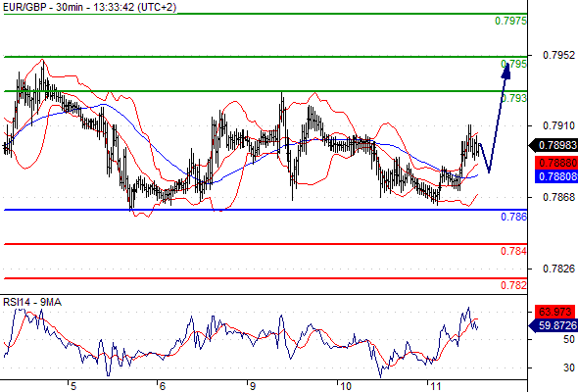Select date label 10 on time axis
Viewport: 578px width, 392px height.
pyautogui.click(x=346, y=386)
